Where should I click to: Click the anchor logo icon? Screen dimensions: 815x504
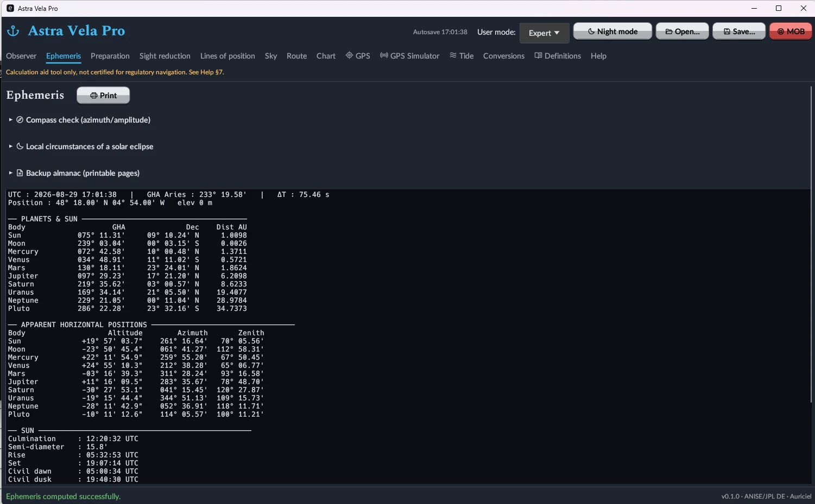pyautogui.click(x=13, y=31)
